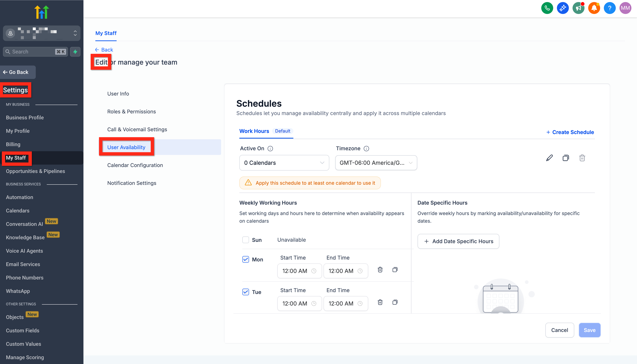Open the account switcher in sidebar

(x=42, y=33)
